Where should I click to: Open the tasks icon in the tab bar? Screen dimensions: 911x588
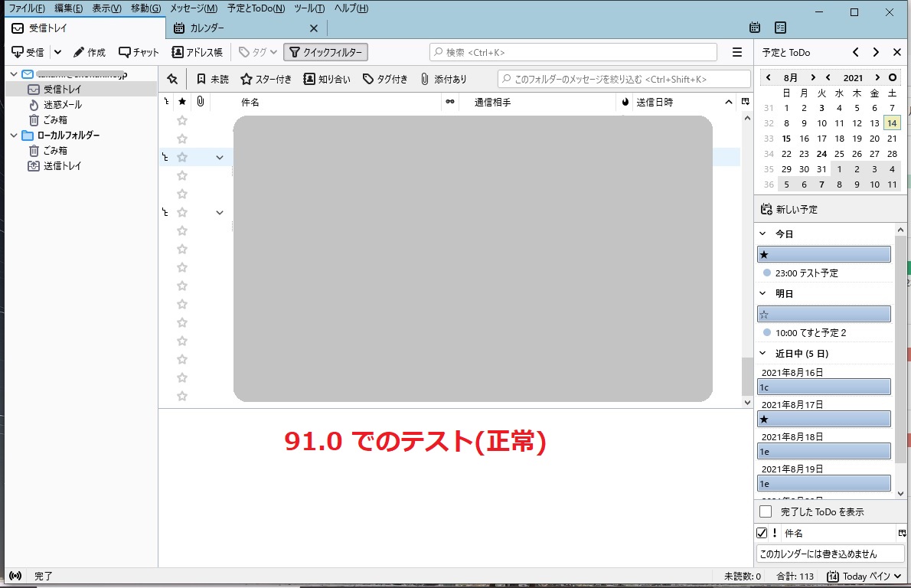[780, 28]
